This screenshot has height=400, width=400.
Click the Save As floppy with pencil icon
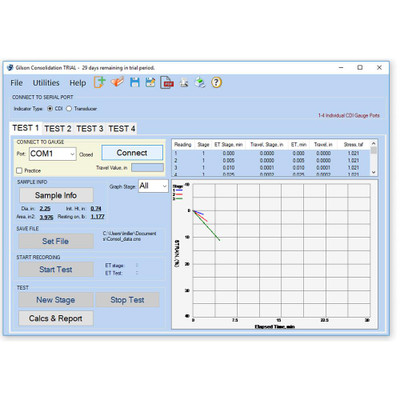click(x=150, y=82)
